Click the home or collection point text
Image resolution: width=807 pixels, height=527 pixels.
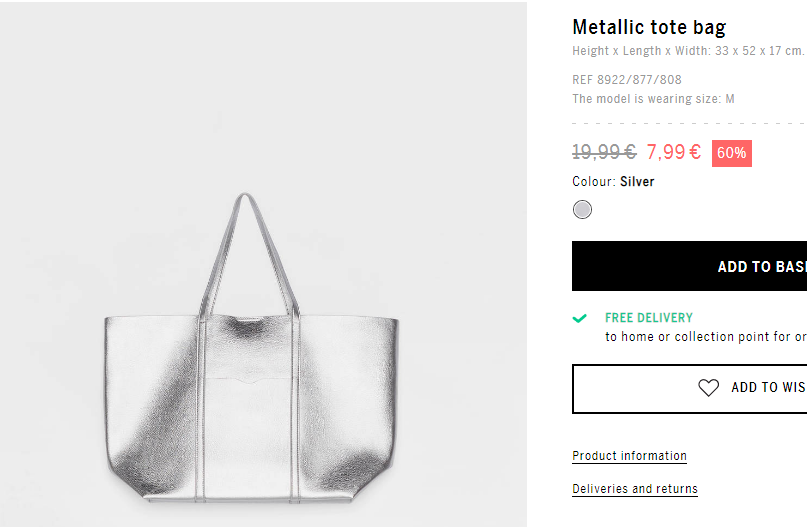[706, 337]
